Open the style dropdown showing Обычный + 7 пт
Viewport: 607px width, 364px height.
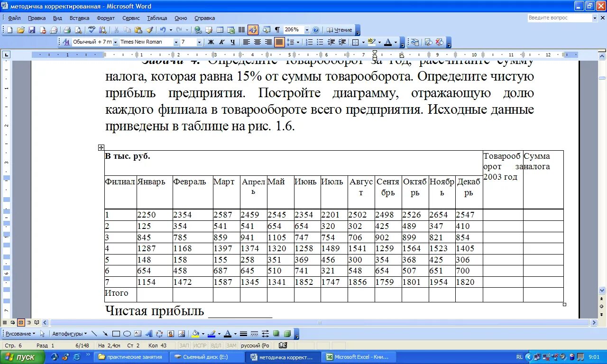[115, 42]
